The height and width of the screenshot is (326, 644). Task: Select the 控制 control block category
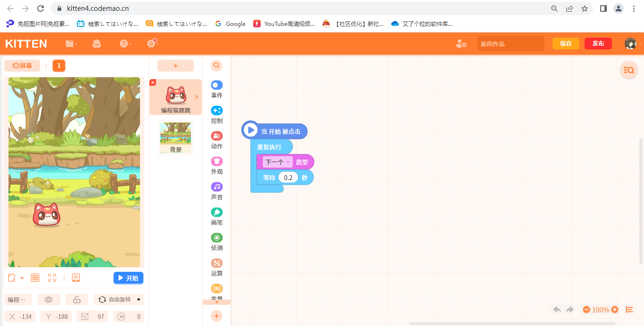[216, 114]
